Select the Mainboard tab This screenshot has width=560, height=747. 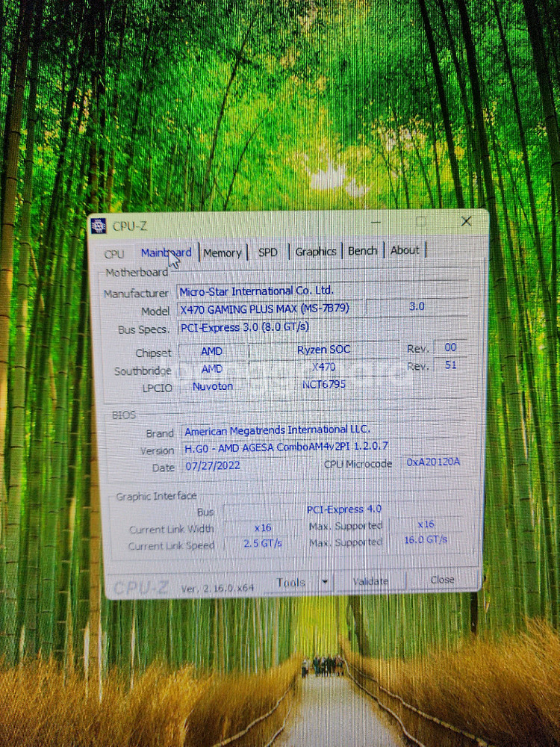coord(166,252)
